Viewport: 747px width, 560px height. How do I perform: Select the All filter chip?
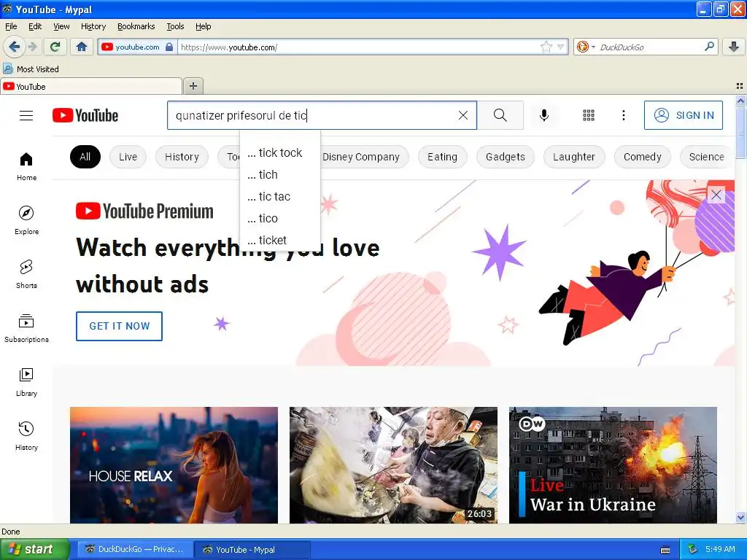[x=85, y=157]
